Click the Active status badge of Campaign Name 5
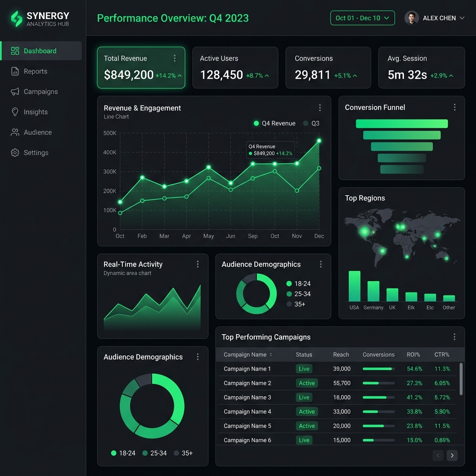 [x=307, y=426]
